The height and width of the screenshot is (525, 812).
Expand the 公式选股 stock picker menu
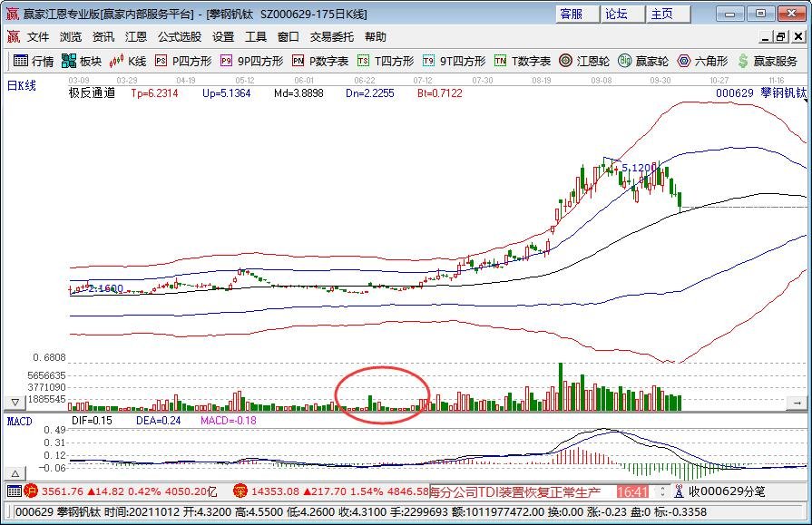click(x=179, y=37)
